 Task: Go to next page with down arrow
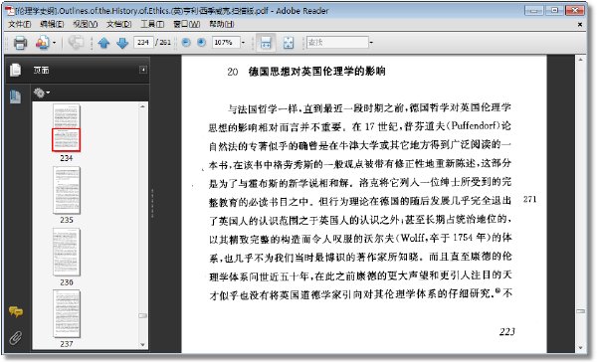(122, 43)
